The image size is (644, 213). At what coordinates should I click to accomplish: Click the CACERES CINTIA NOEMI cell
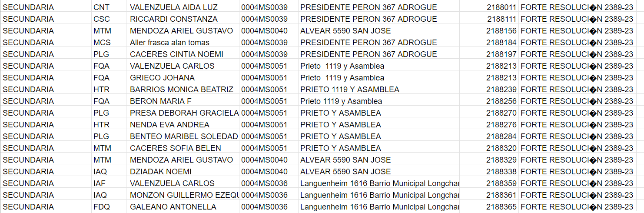pos(176,54)
